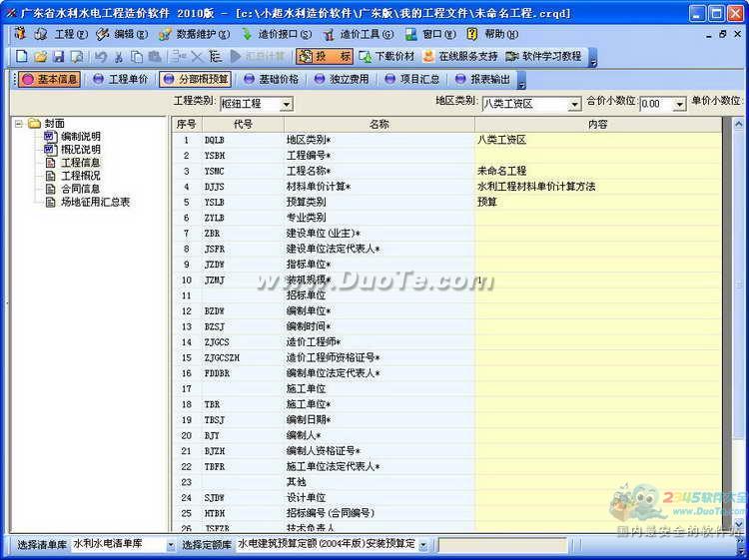This screenshot has height=560, width=749.
Task: Open the 选择清单库 dropdown
Action: (171, 545)
